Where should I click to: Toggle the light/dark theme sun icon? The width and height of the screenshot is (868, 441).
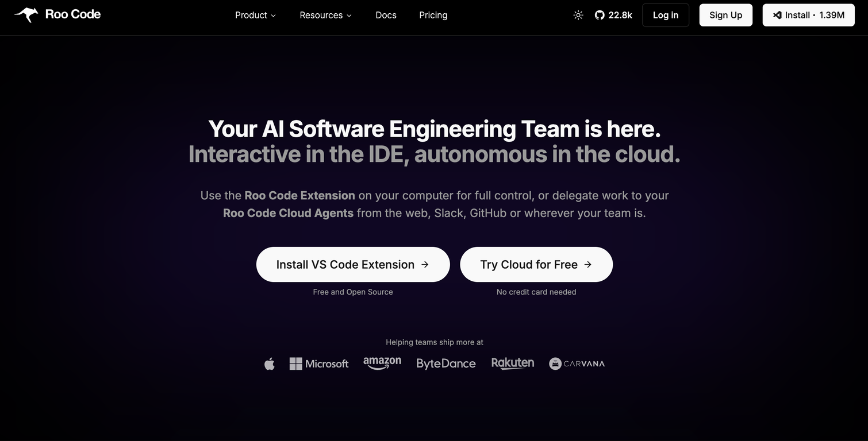[578, 15]
